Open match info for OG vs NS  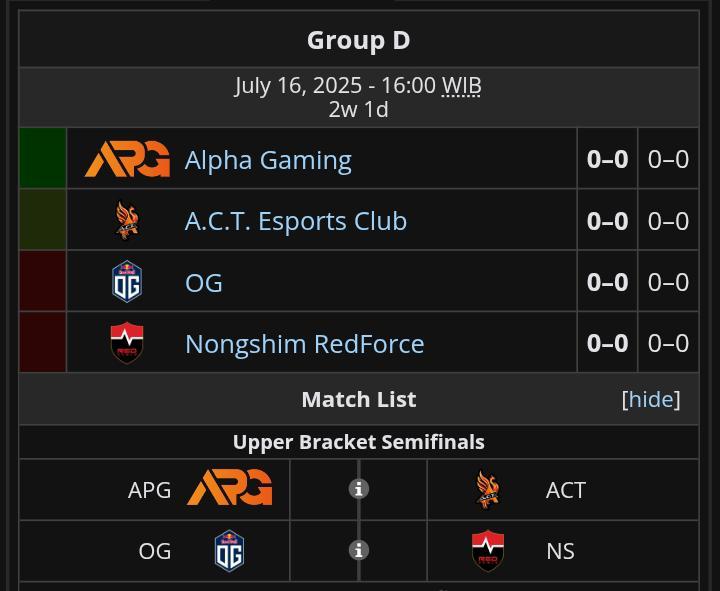tap(359, 550)
